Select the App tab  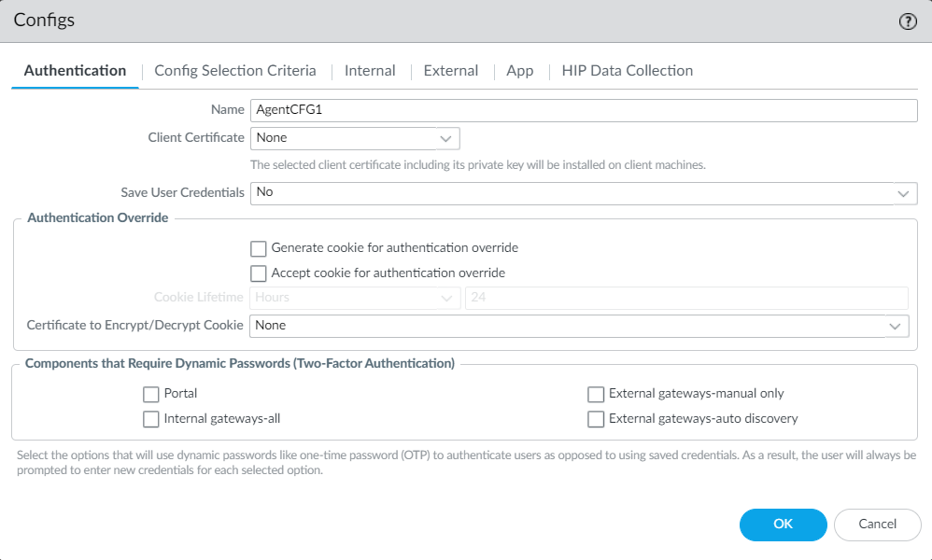(x=520, y=71)
